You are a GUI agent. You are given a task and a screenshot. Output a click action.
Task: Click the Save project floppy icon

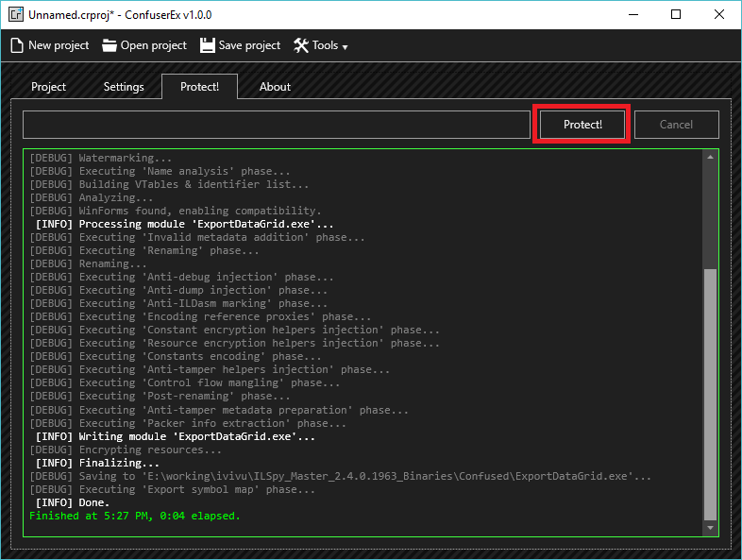[x=208, y=45]
